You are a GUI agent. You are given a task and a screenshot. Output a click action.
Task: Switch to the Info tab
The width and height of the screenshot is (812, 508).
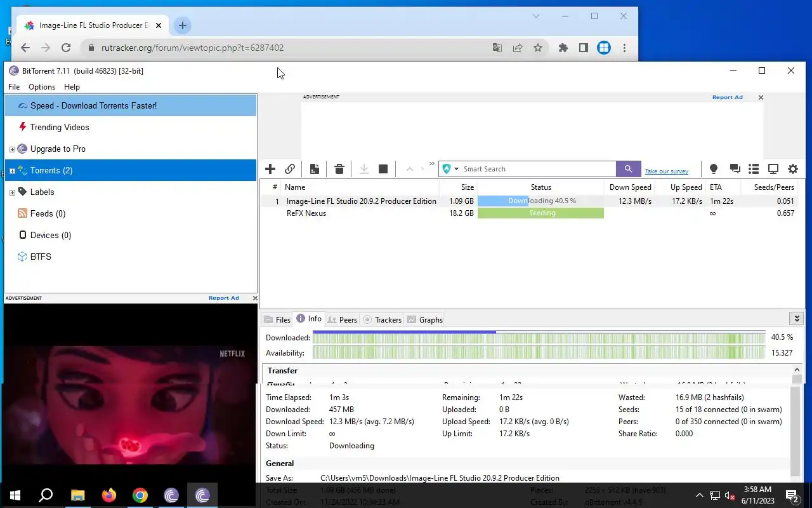pyautogui.click(x=309, y=319)
